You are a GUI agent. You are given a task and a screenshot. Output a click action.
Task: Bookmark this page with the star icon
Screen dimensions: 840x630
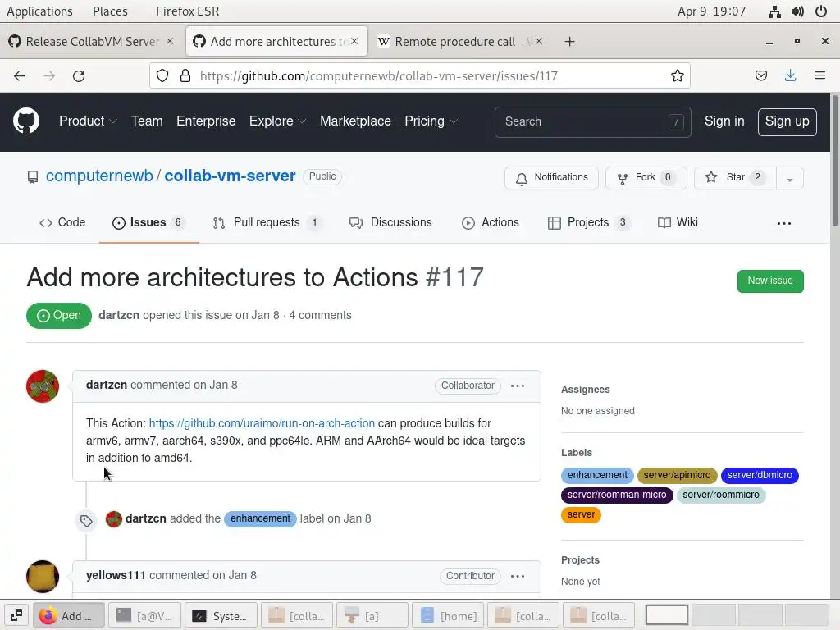pos(677,76)
